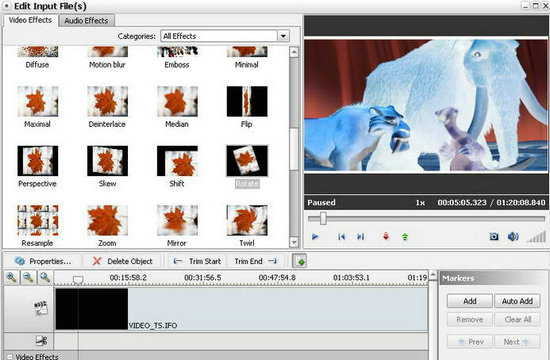The width and height of the screenshot is (550, 360).
Task: Select the Mirror effect icon
Action: (x=177, y=220)
